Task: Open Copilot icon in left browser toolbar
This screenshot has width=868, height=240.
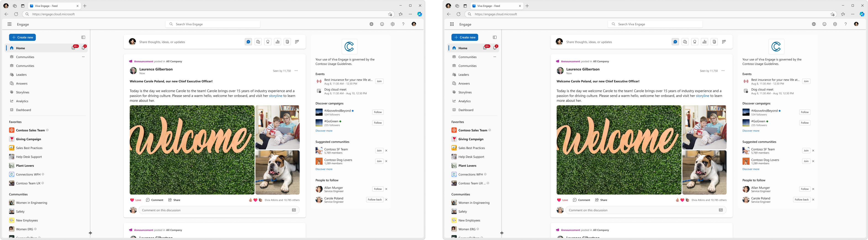Action: coord(420,14)
